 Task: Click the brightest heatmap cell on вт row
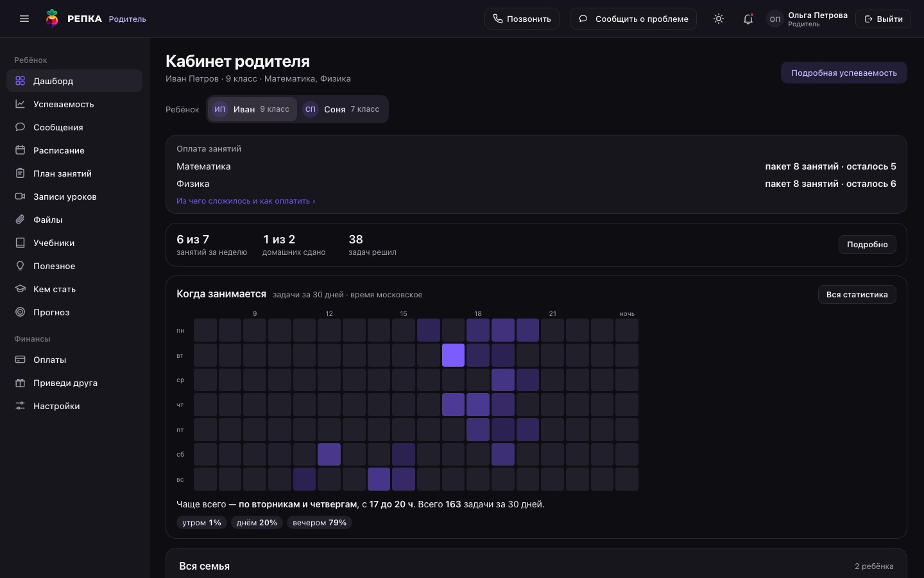(x=453, y=355)
